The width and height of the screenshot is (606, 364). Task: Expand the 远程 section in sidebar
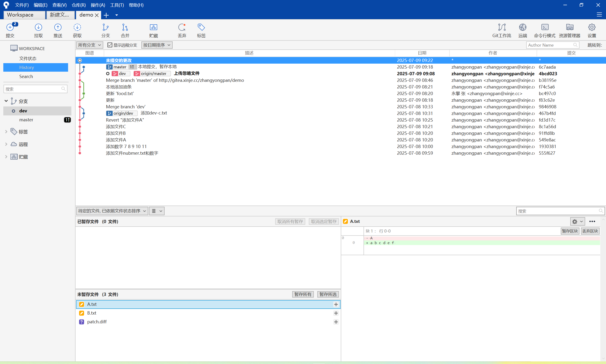click(x=6, y=144)
